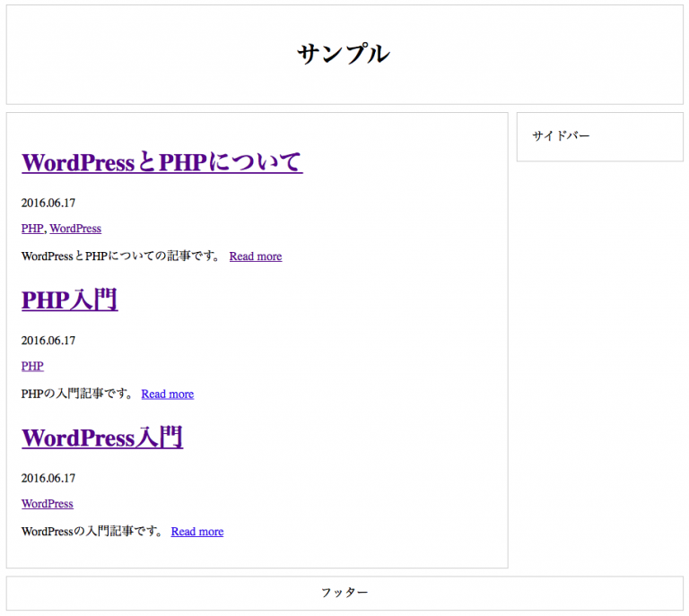Choose PHP category under PHP入門 post
Image resolution: width=689 pixels, height=616 pixels.
[x=32, y=366]
